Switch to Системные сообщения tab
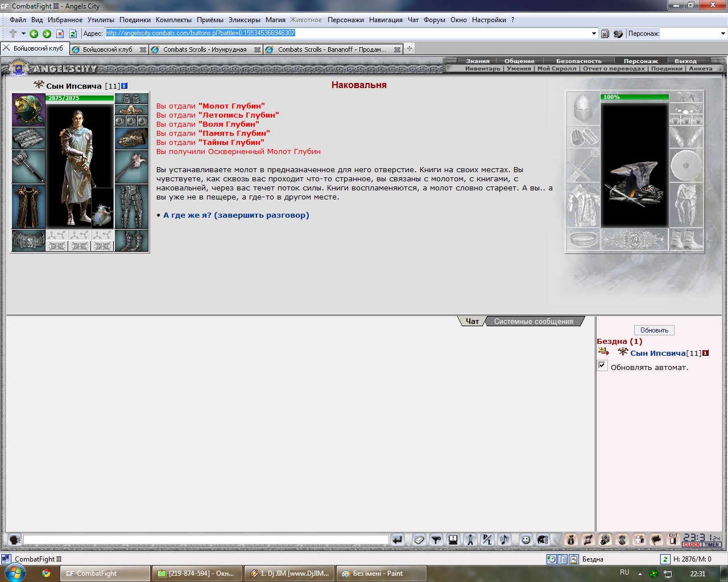The image size is (728, 582). tap(533, 321)
